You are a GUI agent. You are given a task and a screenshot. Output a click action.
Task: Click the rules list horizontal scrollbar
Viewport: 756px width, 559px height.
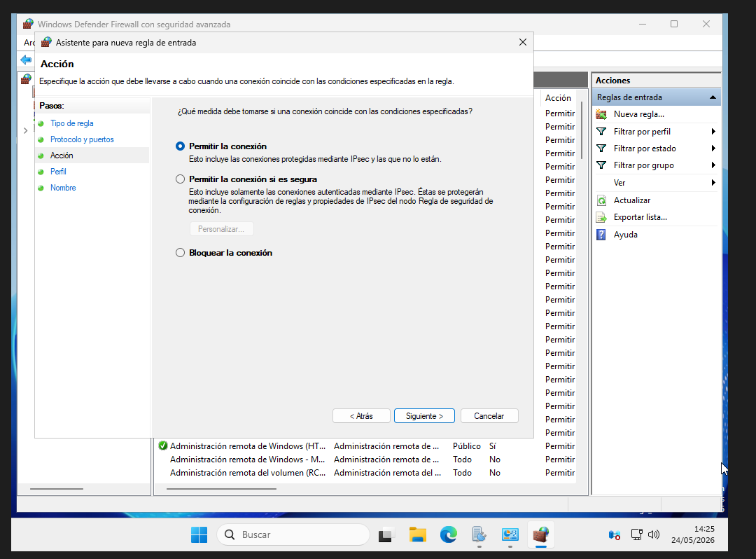(x=220, y=488)
